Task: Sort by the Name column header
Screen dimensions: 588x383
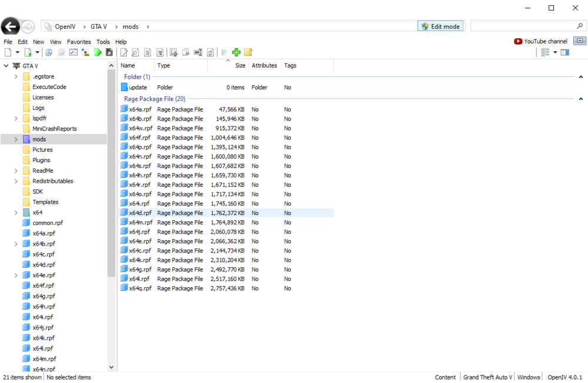Action: pos(136,66)
